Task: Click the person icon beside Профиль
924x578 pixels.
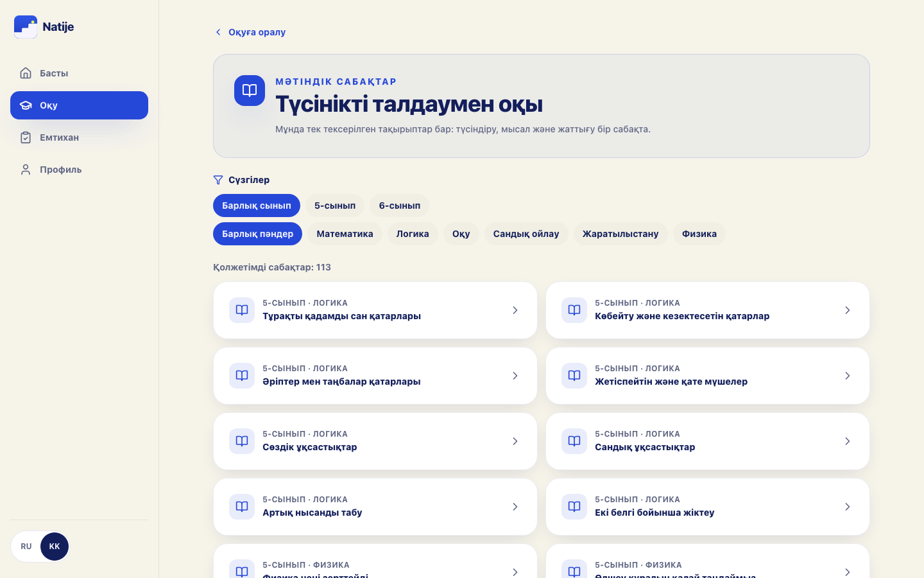Action: (x=26, y=170)
